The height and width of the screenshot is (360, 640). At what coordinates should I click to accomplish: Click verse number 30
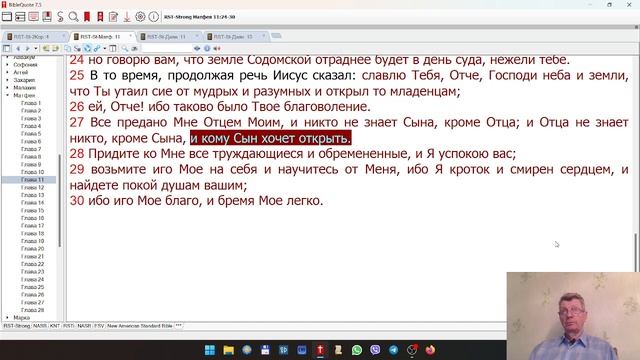point(77,201)
